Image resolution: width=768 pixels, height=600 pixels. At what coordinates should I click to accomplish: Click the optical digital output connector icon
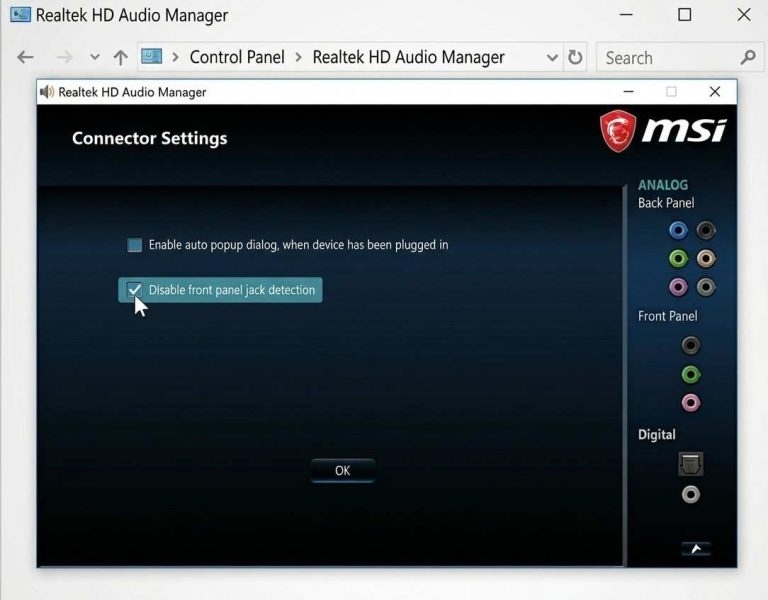coord(691,464)
